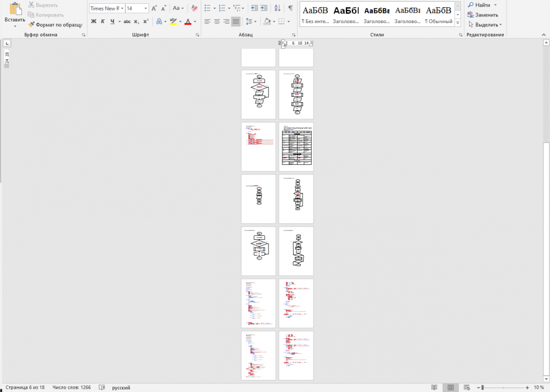Viewport: 550px width, 392px height.
Task: Expand the Styles gallery more arrow
Action: click(458, 23)
